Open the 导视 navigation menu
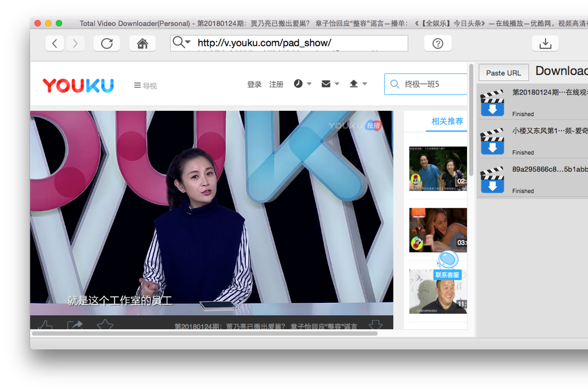 point(146,86)
